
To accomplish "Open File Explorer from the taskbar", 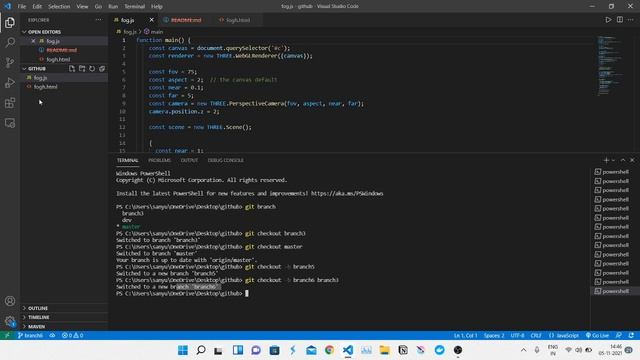I will click(384, 350).
